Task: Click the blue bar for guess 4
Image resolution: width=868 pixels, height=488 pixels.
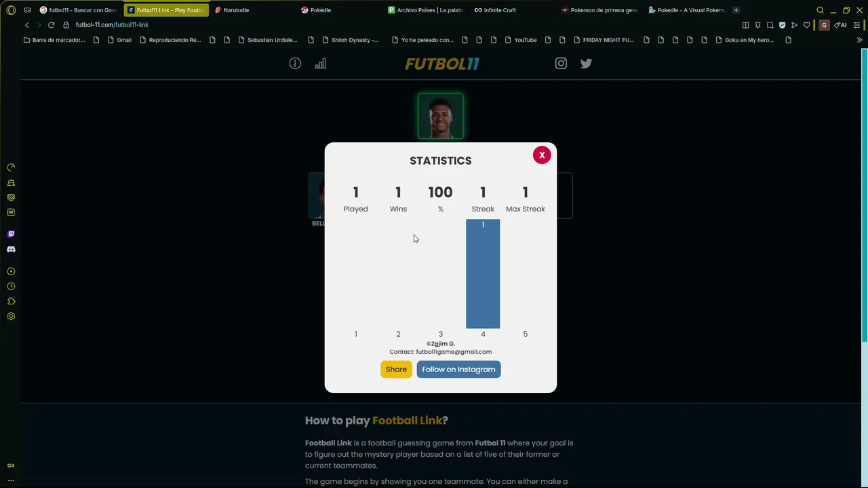Action: [483, 274]
